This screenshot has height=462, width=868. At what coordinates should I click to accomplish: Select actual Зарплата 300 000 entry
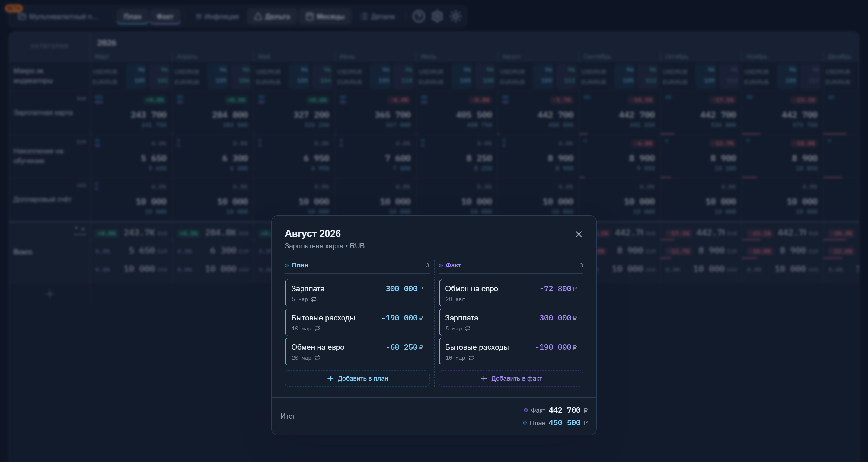pos(511,322)
